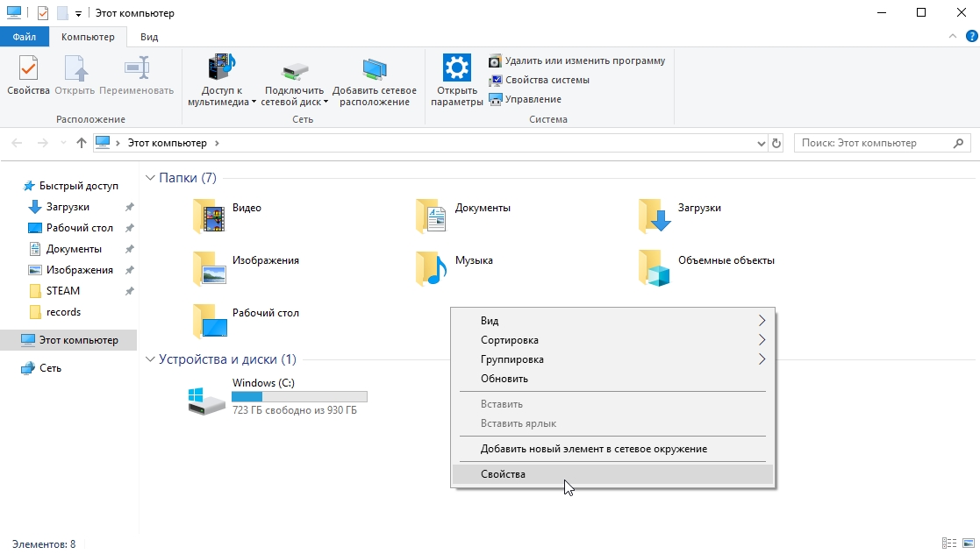Screen dimensions: 980x554
Task: Collapse the Папки (7) group
Action: 150,178
